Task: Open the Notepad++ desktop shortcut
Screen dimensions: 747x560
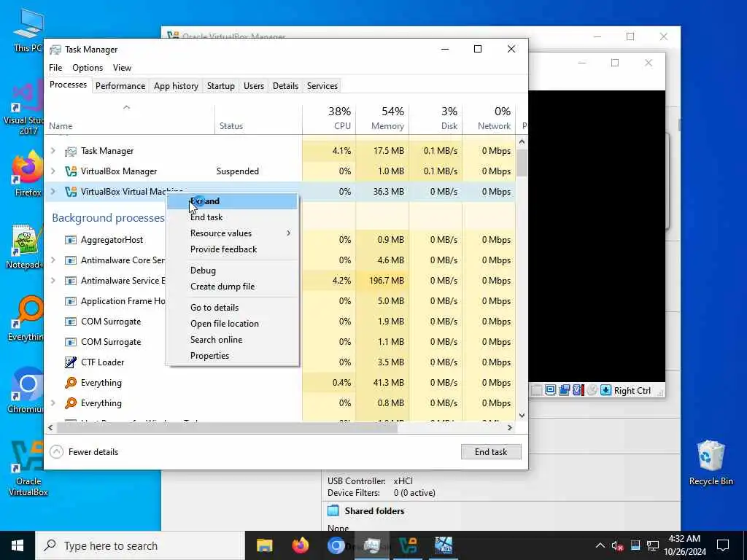Action: click(x=27, y=246)
